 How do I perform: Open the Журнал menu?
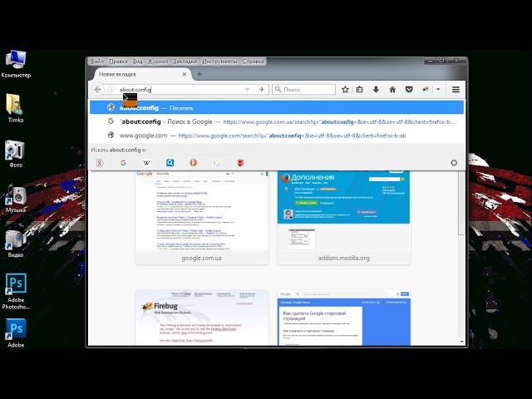158,62
